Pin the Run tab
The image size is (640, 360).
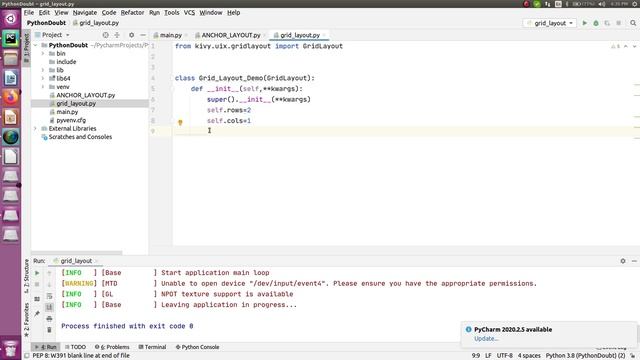tap(37, 313)
